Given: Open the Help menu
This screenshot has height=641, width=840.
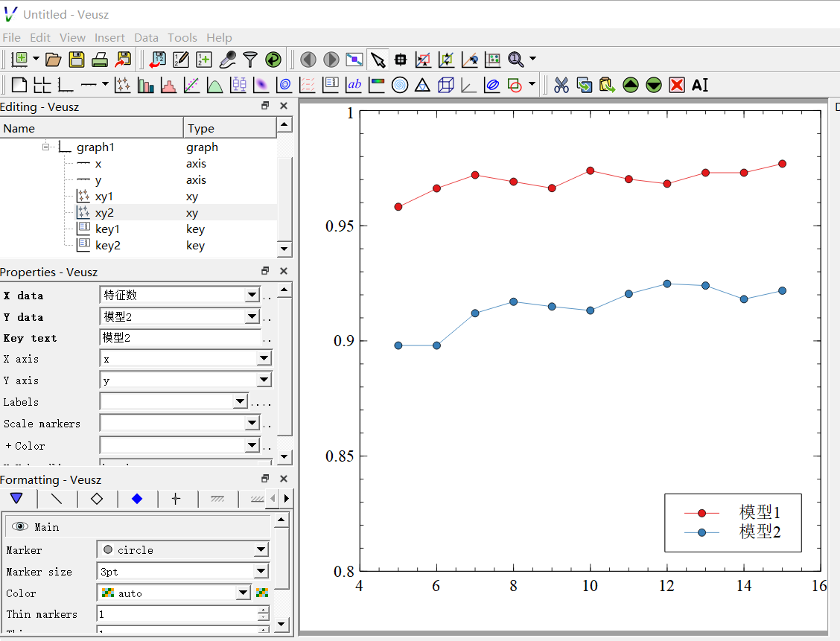Looking at the screenshot, I should (219, 37).
